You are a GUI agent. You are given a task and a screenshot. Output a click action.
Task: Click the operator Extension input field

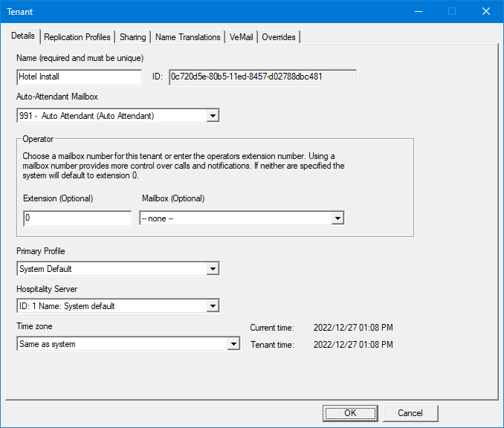click(x=77, y=218)
